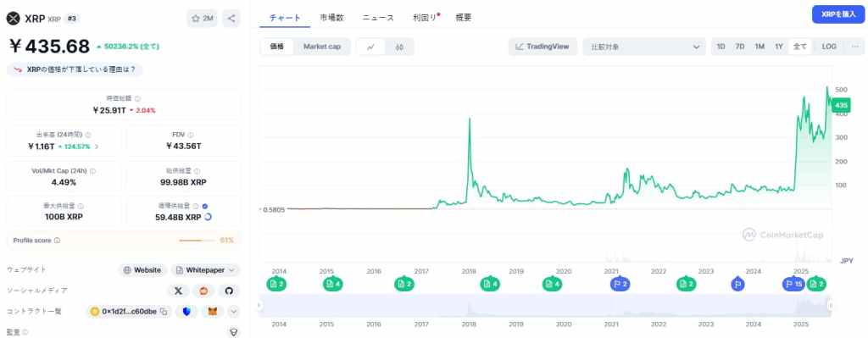Viewport: 868px width, 338px height.
Task: Toggle the LOG scale
Action: 829,47
